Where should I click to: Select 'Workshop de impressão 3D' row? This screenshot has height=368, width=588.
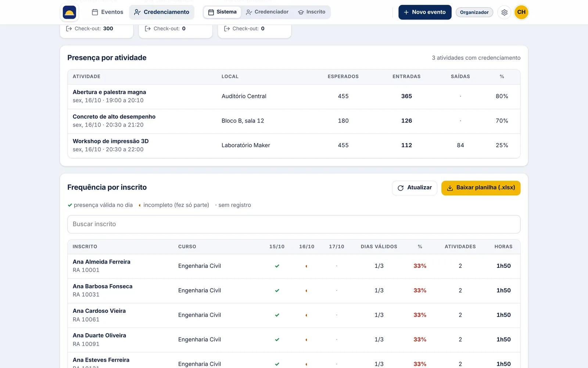[x=294, y=146]
